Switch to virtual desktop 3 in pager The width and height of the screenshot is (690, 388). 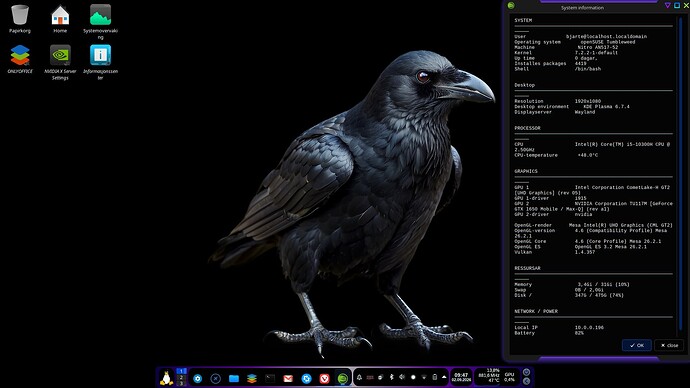181,383
